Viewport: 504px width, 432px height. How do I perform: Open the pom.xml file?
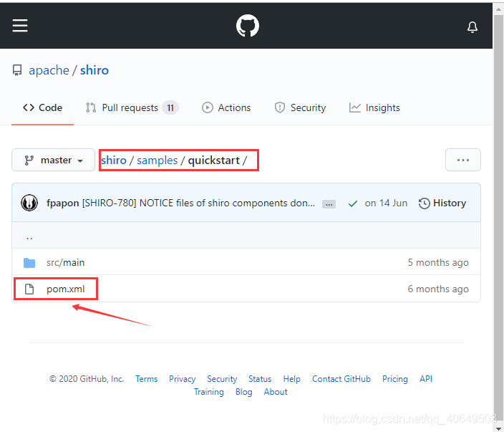coord(66,289)
